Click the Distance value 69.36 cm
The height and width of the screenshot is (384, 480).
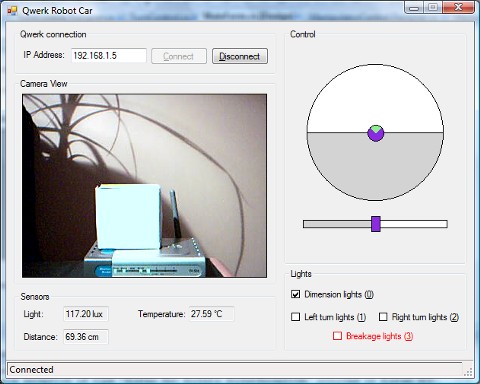point(86,337)
